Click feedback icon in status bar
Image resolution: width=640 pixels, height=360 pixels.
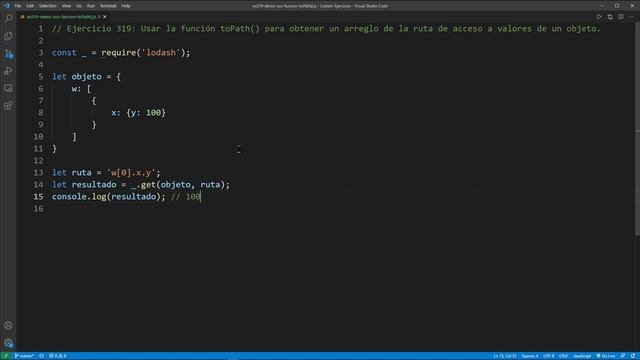[623, 356]
